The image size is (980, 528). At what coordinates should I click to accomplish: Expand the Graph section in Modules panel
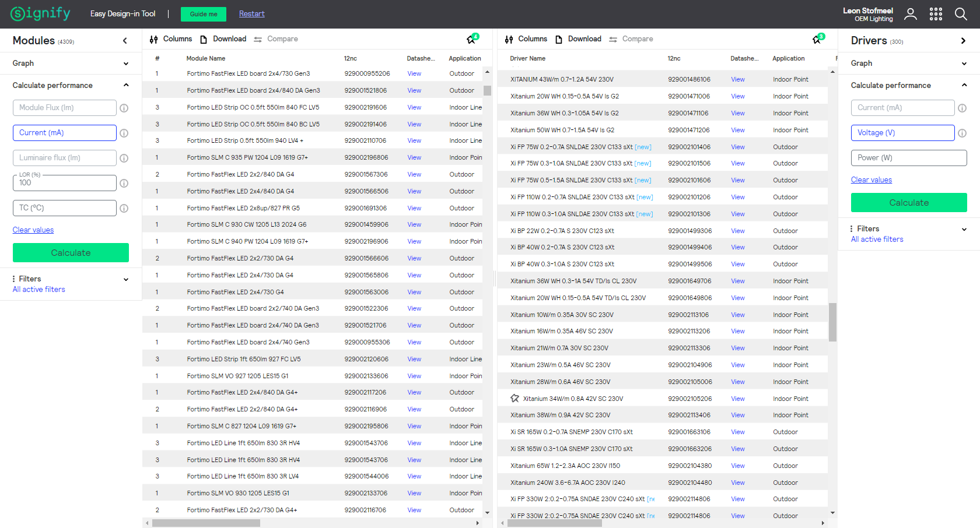coord(125,64)
